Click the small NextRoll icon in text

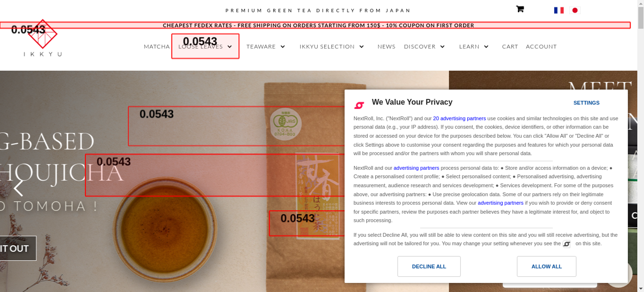567,244
